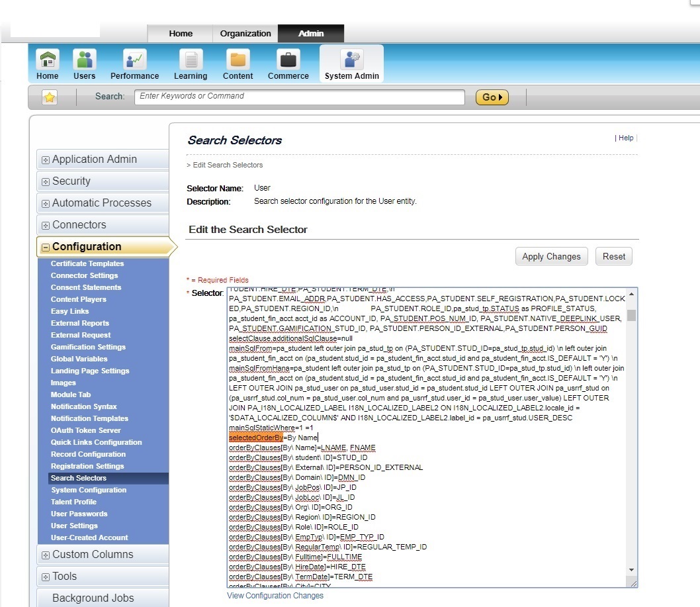Switch to the Organization tab
Image resolution: width=700 pixels, height=607 pixels.
245,34
